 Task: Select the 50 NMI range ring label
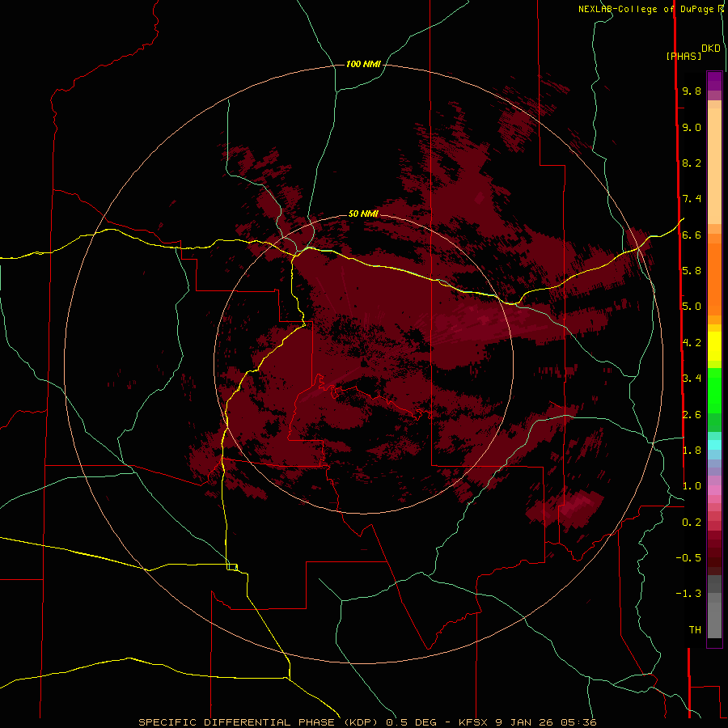pyautogui.click(x=363, y=214)
